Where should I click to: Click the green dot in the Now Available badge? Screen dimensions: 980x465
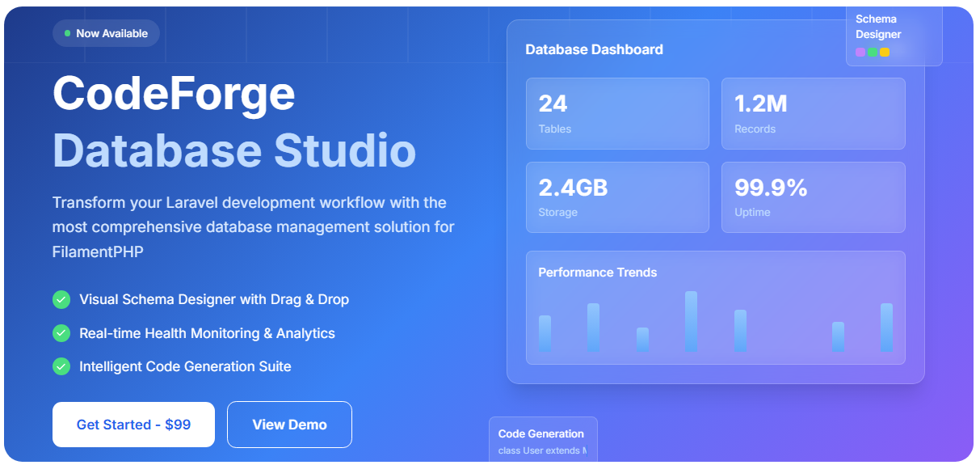tap(68, 33)
